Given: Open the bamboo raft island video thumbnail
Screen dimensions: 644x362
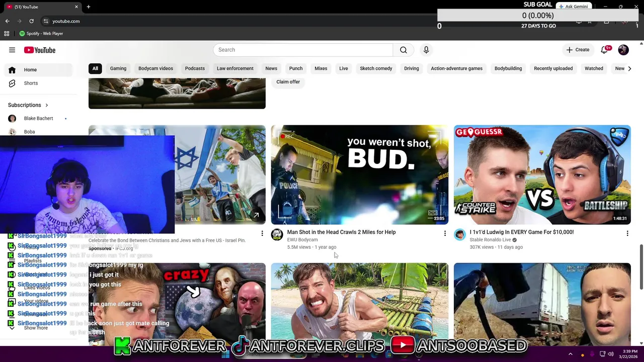Looking at the screenshot, I should pos(360,303).
